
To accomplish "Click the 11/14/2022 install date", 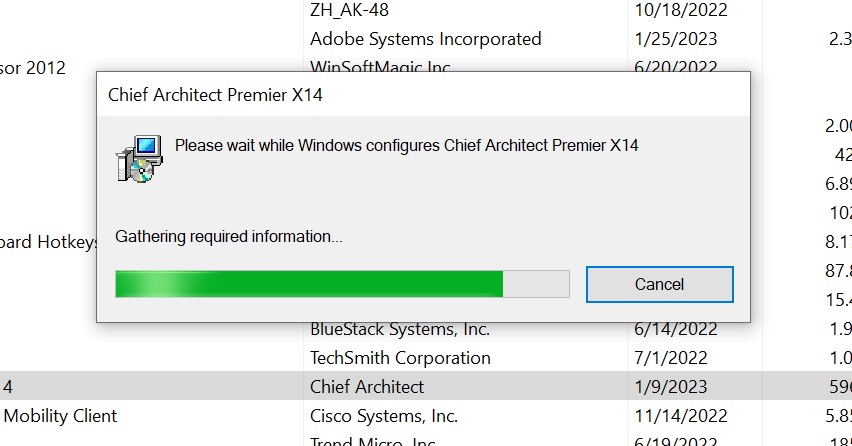I will pyautogui.click(x=681, y=415).
